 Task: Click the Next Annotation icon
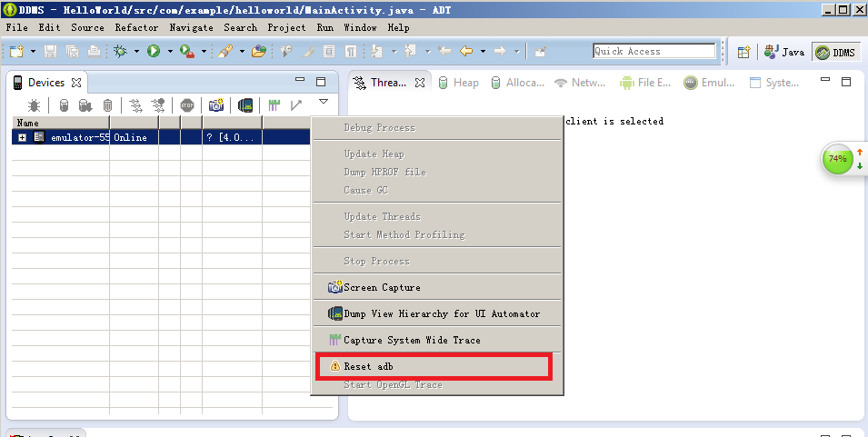coord(377,52)
